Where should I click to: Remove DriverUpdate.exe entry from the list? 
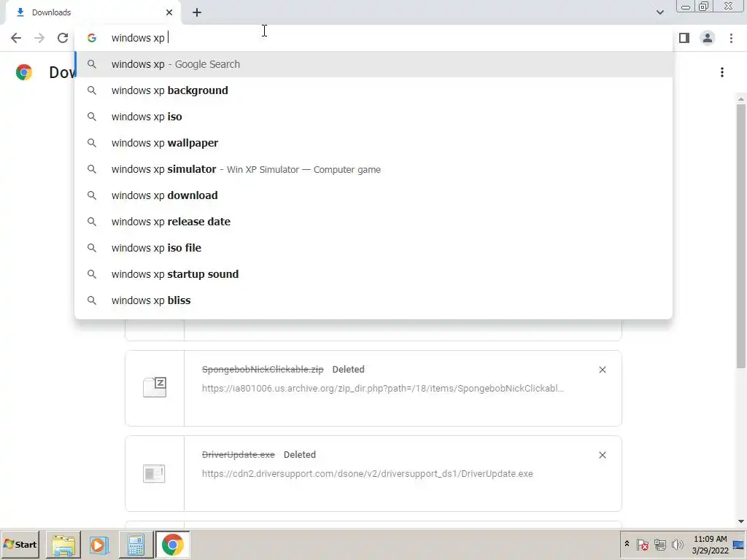(x=602, y=455)
